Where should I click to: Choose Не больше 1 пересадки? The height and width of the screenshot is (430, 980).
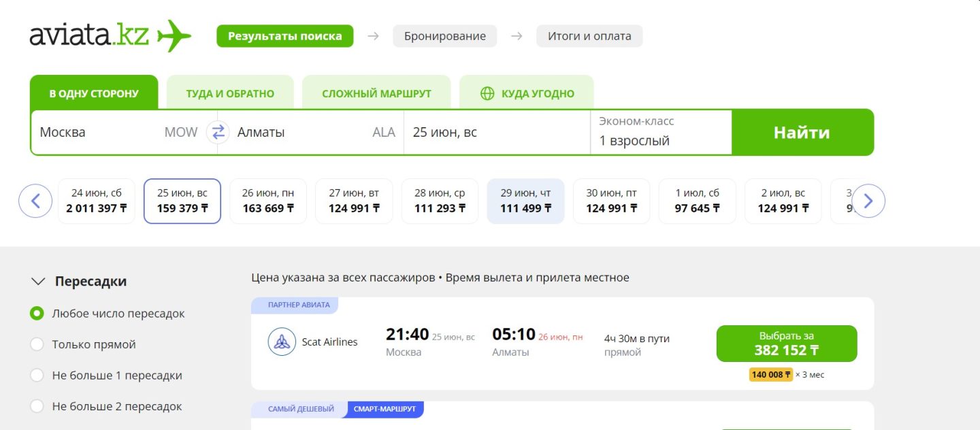pos(37,376)
